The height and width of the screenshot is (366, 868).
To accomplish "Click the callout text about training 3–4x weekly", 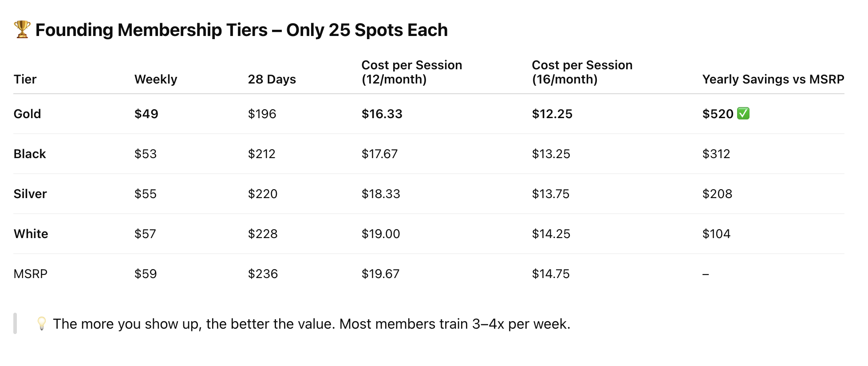I will click(x=312, y=324).
